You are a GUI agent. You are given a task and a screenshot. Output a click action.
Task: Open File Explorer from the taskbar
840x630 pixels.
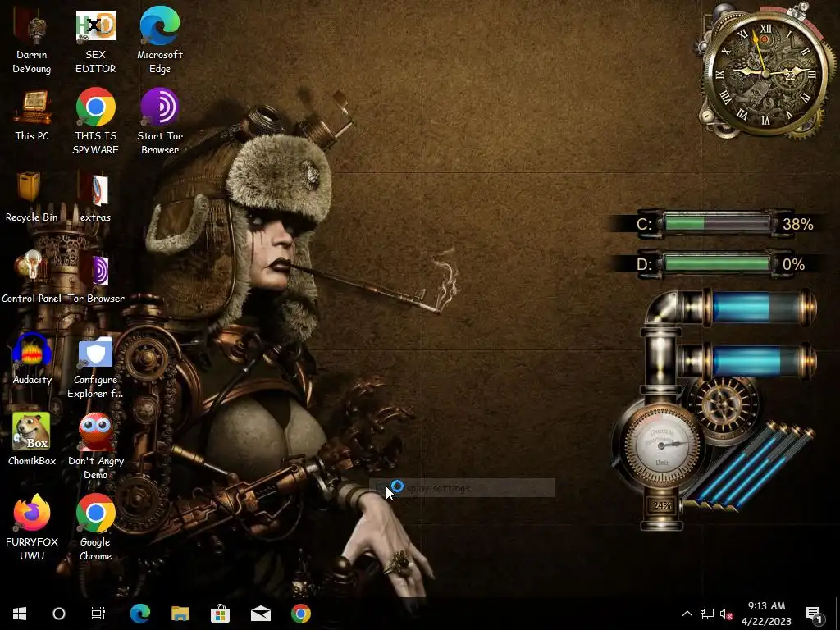180,614
